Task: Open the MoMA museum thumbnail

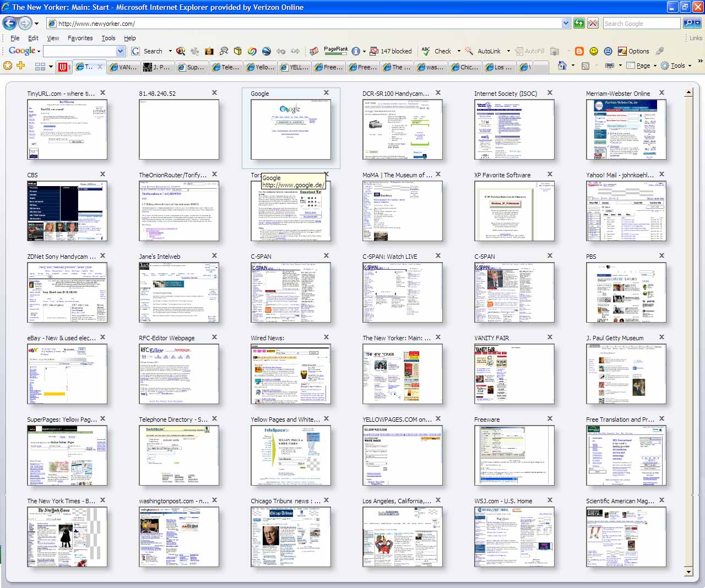Action: click(x=403, y=211)
